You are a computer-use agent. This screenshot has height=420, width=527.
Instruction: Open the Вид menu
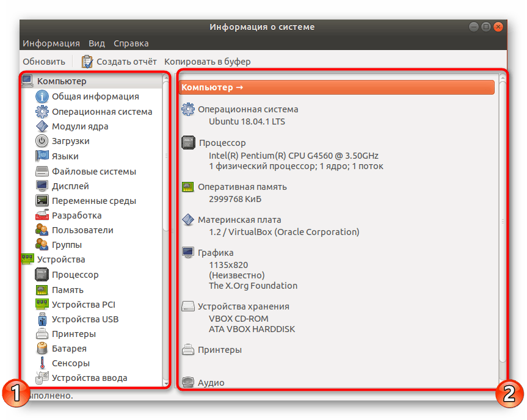coord(97,43)
